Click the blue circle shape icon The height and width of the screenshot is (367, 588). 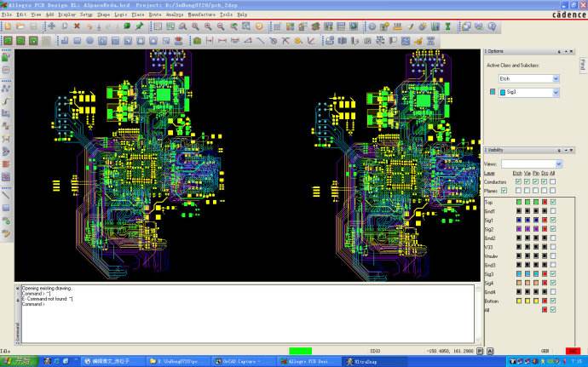point(89,41)
